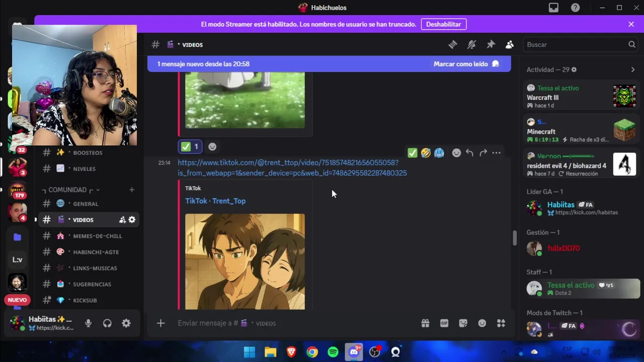Add reaction smiley next to checkmark count
644x362 pixels.
coord(212,146)
